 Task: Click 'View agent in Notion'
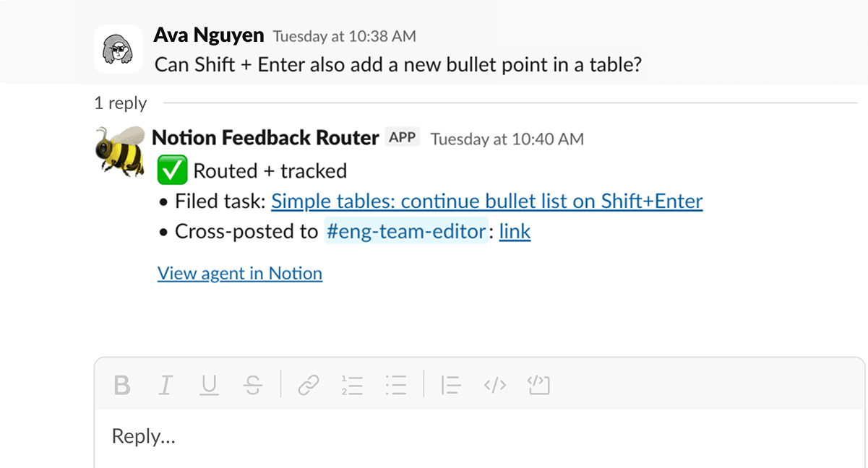click(239, 273)
